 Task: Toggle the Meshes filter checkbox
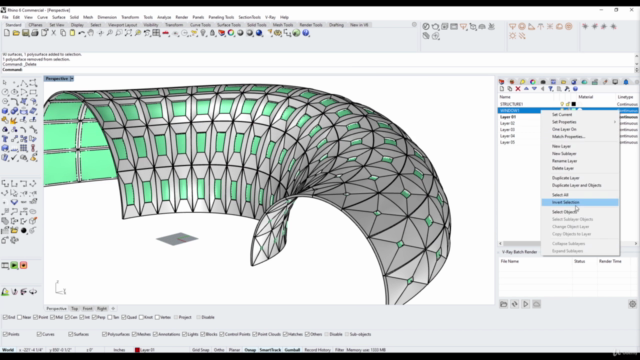(134, 334)
